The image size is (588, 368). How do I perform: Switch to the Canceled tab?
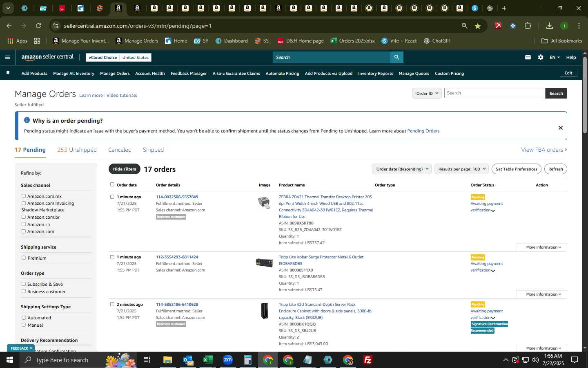(120, 150)
